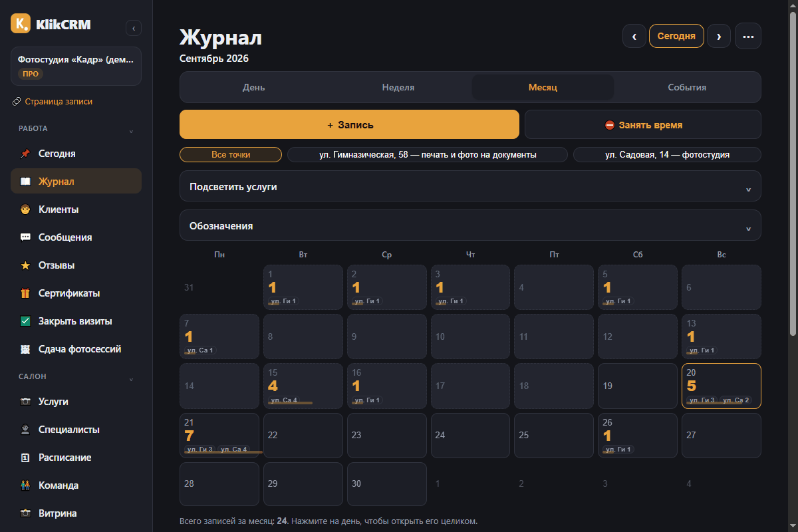The image size is (798, 532).
Task: Switch to the День view tab
Action: pos(254,87)
